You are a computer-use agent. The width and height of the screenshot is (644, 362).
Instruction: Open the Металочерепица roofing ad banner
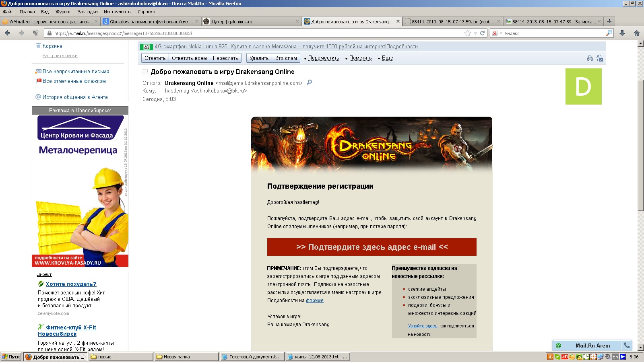tap(80, 191)
